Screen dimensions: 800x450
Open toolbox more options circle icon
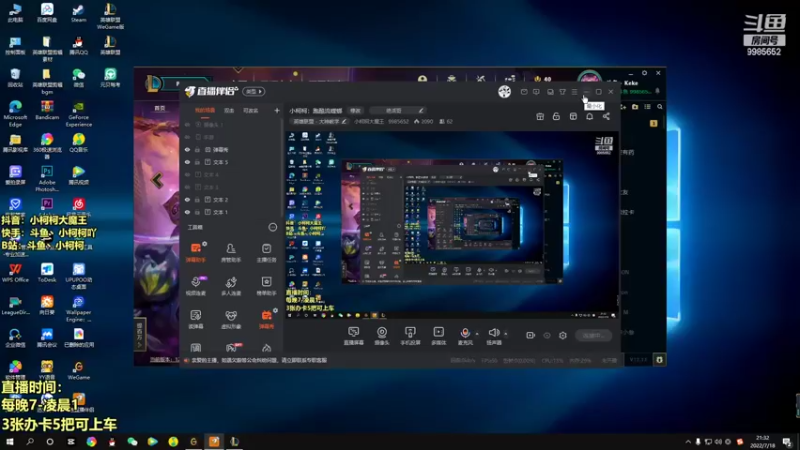[273, 227]
